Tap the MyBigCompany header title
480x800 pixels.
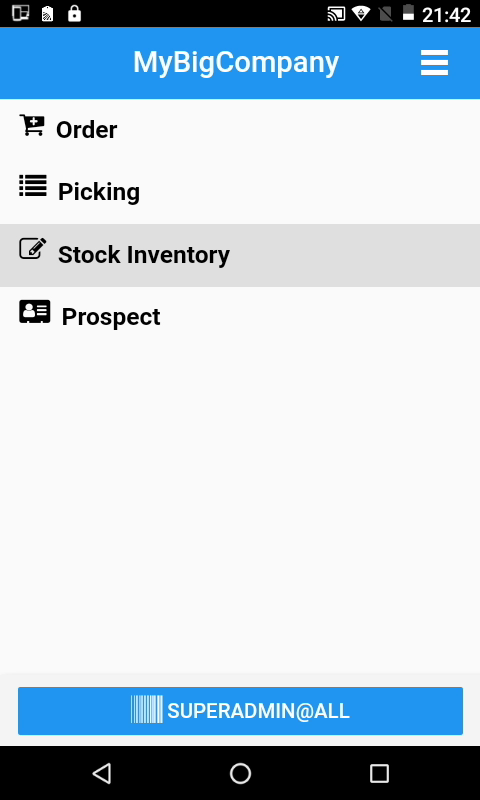coord(236,63)
